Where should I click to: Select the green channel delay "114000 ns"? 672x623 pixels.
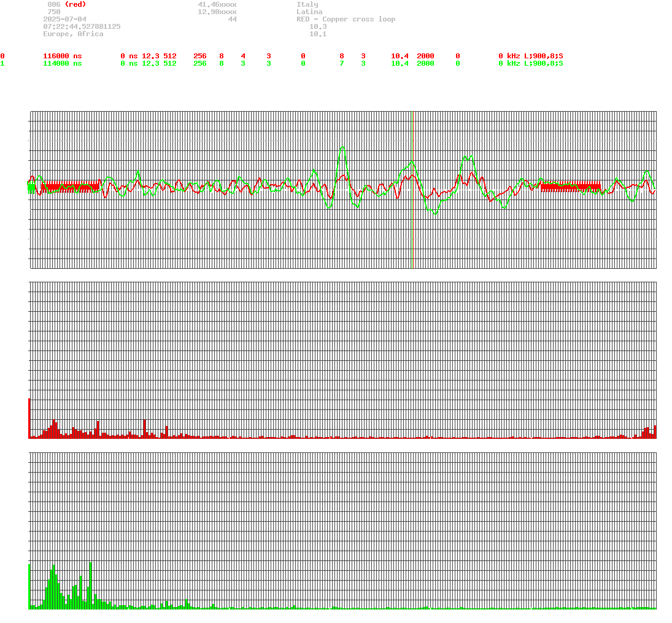[63, 63]
